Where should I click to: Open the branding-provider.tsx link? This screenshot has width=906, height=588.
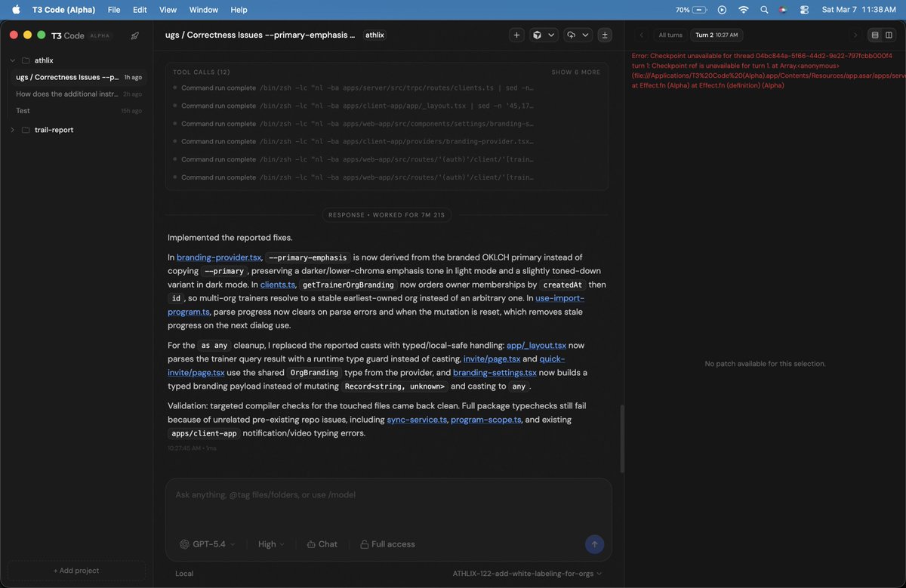219,257
